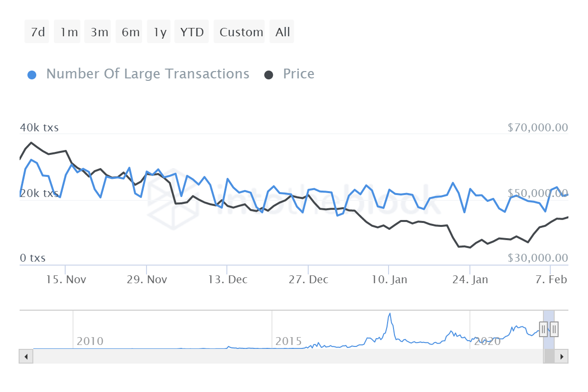
Task: Switch to the 3m range
Action: point(99,32)
